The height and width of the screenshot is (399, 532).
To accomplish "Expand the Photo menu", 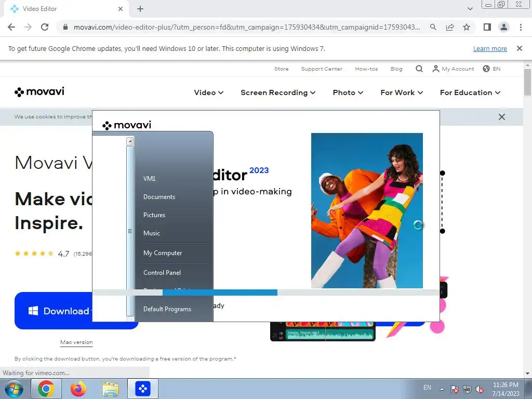I will pyautogui.click(x=348, y=92).
